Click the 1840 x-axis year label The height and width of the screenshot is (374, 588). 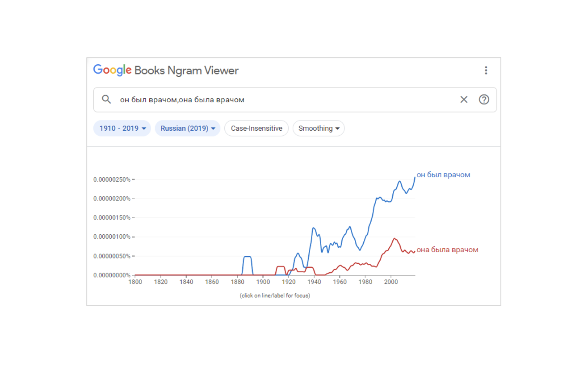tap(186, 282)
